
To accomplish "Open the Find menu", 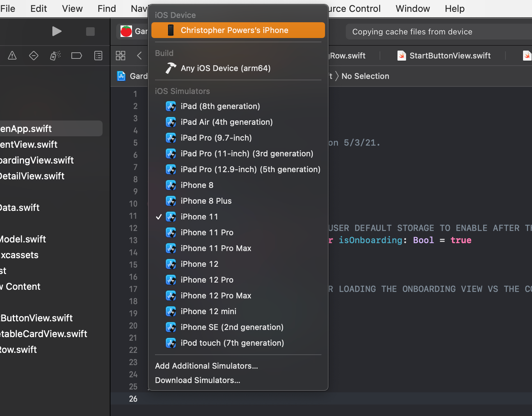I will (107, 9).
